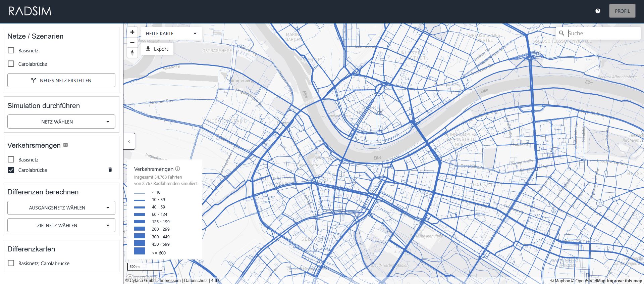
Task: Click the Netze / Szenarien heading
Action: [35, 36]
